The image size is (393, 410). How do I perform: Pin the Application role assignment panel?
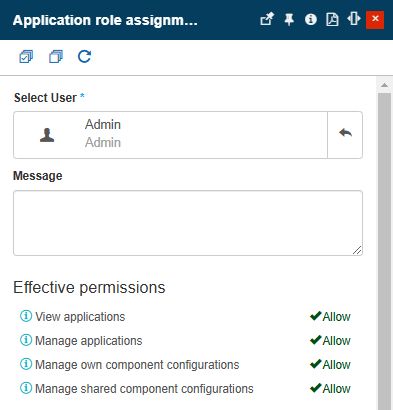click(289, 20)
